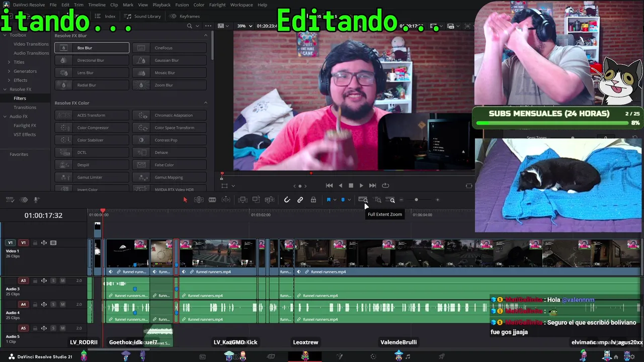Toggle Linked Selection chain icon
Image resolution: width=644 pixels, height=362 pixels.
[300, 200]
